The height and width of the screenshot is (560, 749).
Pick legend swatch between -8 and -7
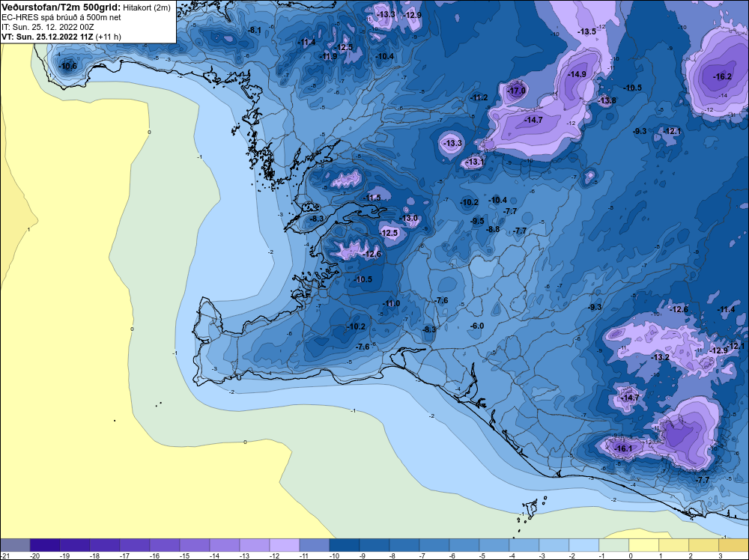[x=404, y=545]
